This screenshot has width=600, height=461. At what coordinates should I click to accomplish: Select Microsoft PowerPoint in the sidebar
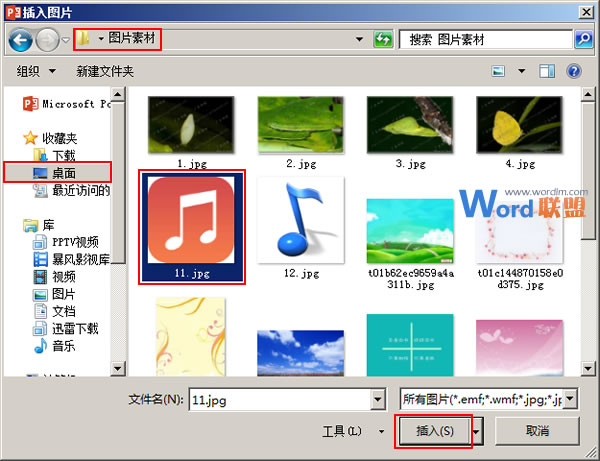67,104
